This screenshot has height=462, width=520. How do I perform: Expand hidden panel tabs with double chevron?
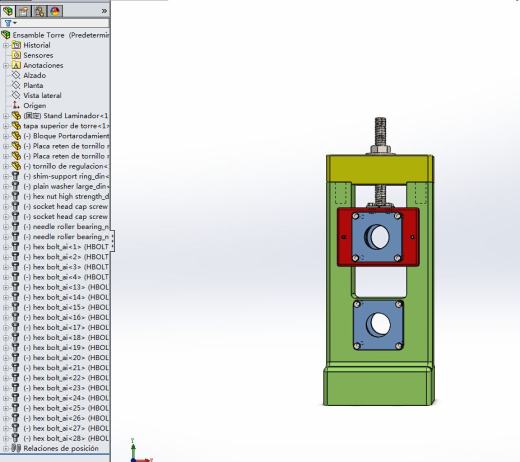click(x=104, y=11)
